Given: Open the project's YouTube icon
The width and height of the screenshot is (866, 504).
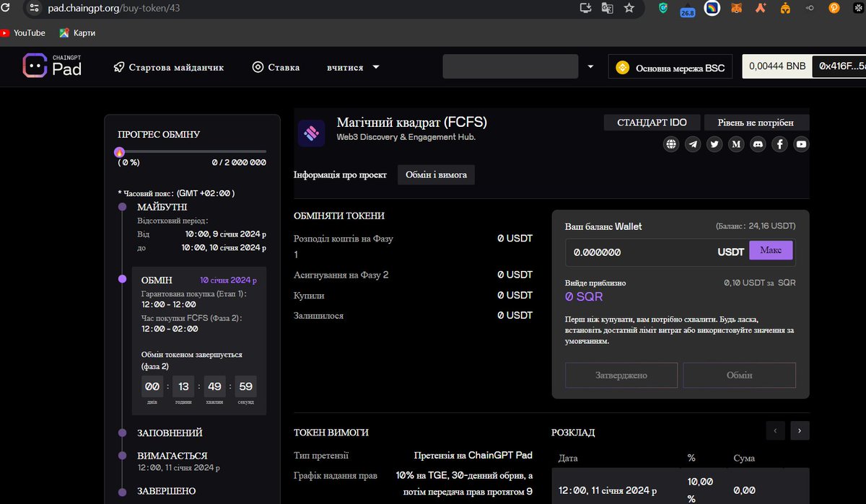Looking at the screenshot, I should click(801, 144).
